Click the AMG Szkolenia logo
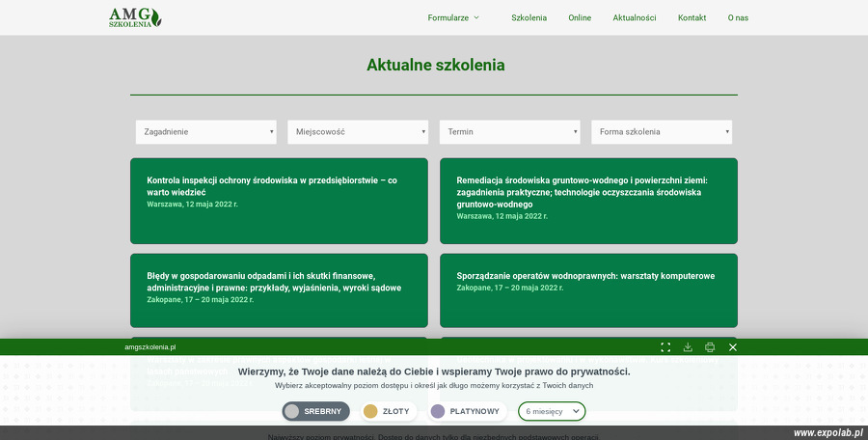This screenshot has height=440, width=868. (x=135, y=17)
